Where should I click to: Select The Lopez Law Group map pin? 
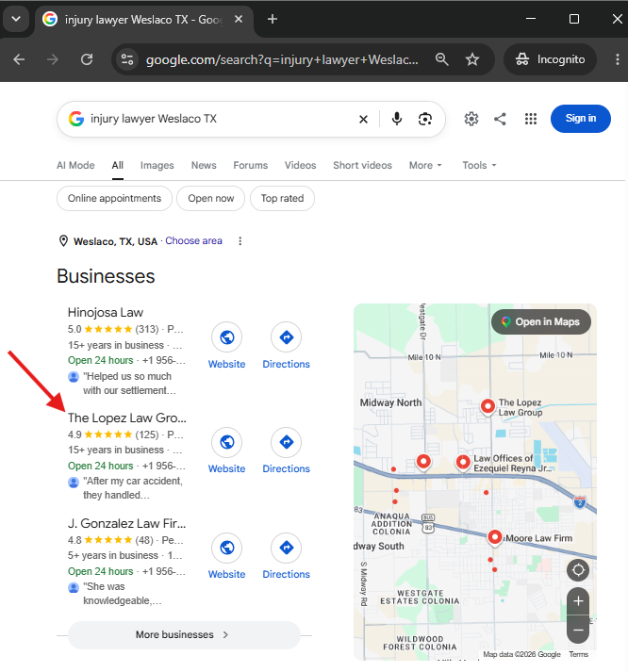[488, 406]
